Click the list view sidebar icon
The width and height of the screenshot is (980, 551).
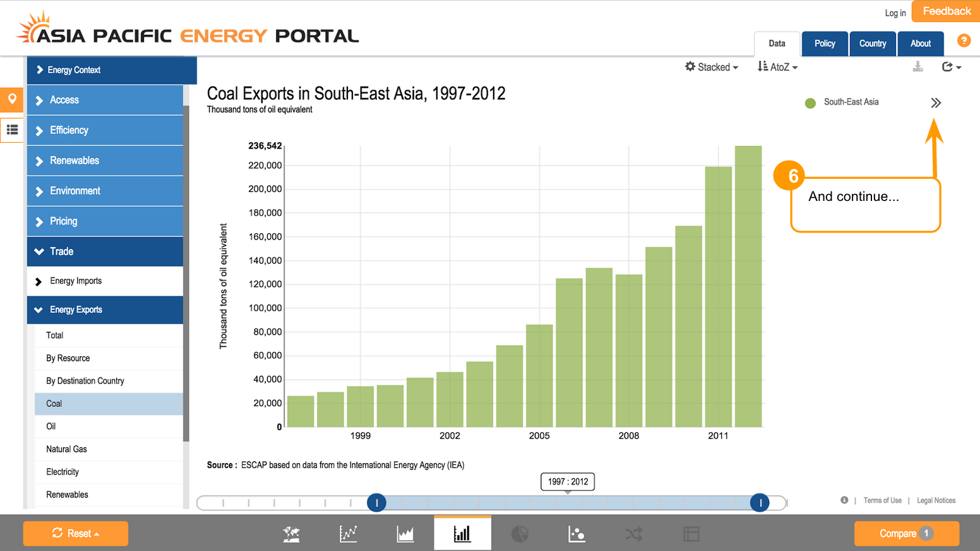point(12,130)
